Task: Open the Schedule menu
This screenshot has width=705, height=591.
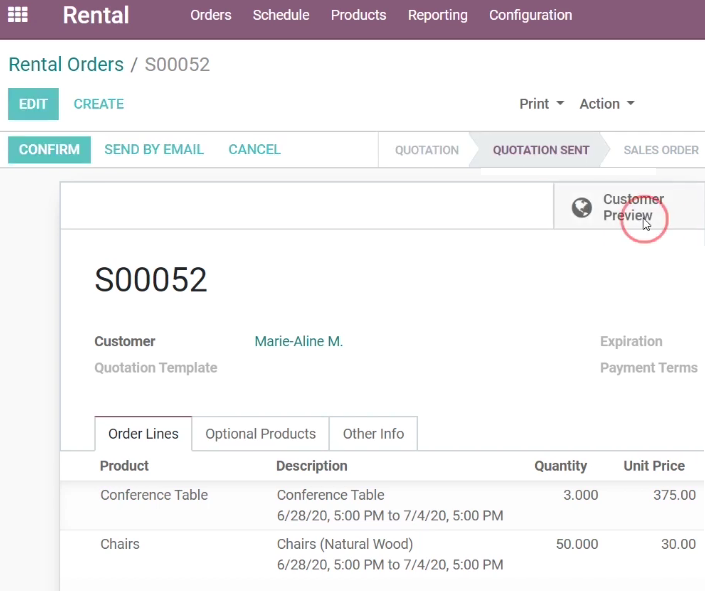Action: (x=281, y=15)
